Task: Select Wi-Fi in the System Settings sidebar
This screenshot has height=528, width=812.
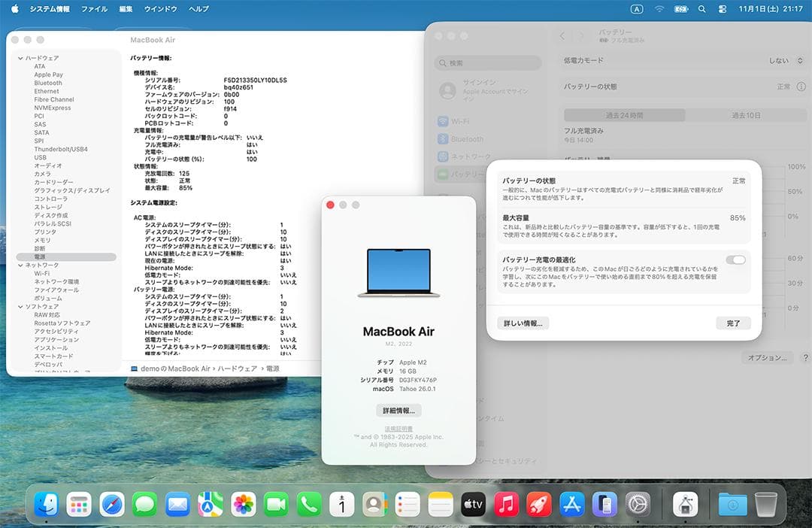Action: pyautogui.click(x=459, y=120)
